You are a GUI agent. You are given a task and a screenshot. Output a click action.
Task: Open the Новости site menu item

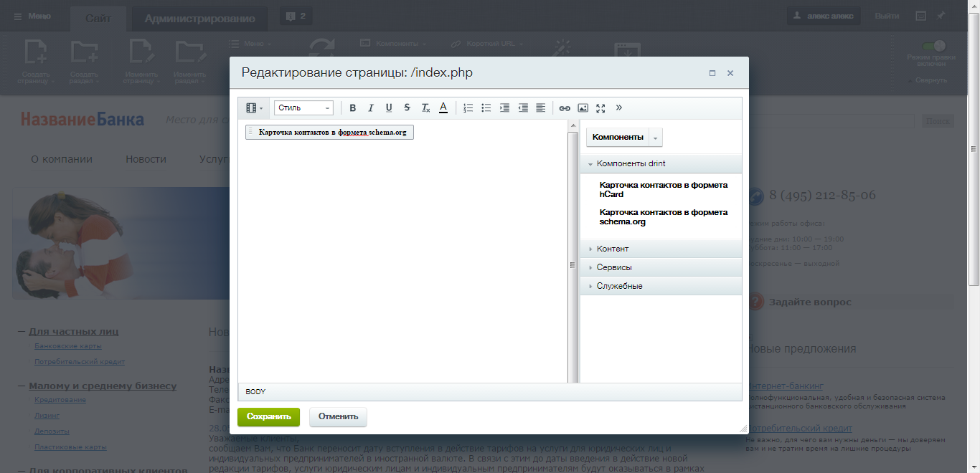pyautogui.click(x=146, y=159)
